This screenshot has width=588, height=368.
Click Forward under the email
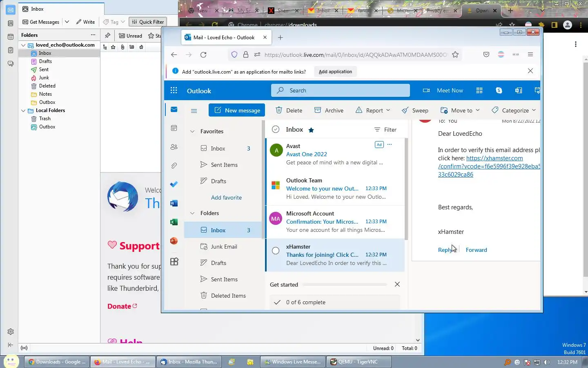(x=476, y=250)
